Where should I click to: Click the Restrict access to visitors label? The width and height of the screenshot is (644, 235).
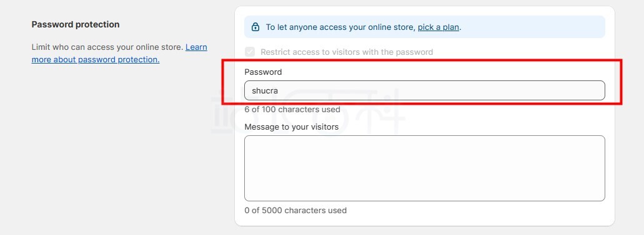(x=347, y=52)
